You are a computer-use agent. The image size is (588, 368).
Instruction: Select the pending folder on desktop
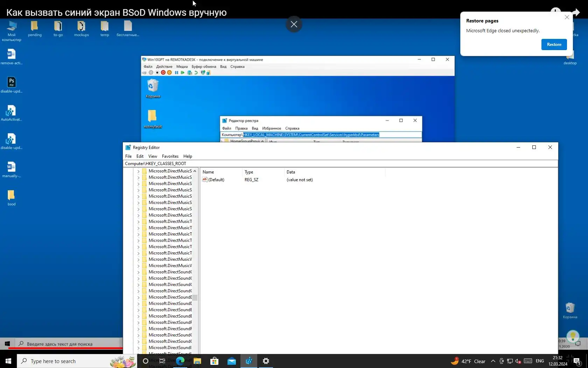point(35,29)
